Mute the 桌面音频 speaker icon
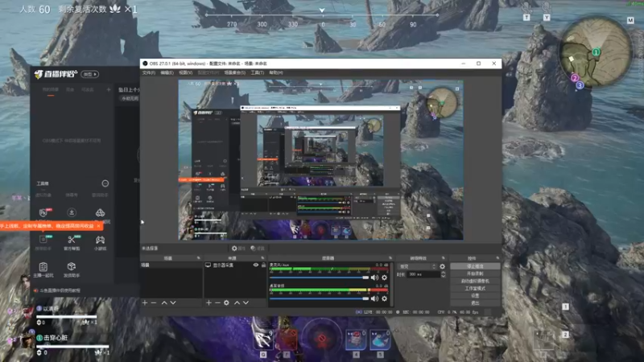Image resolution: width=644 pixels, height=362 pixels. [374, 298]
